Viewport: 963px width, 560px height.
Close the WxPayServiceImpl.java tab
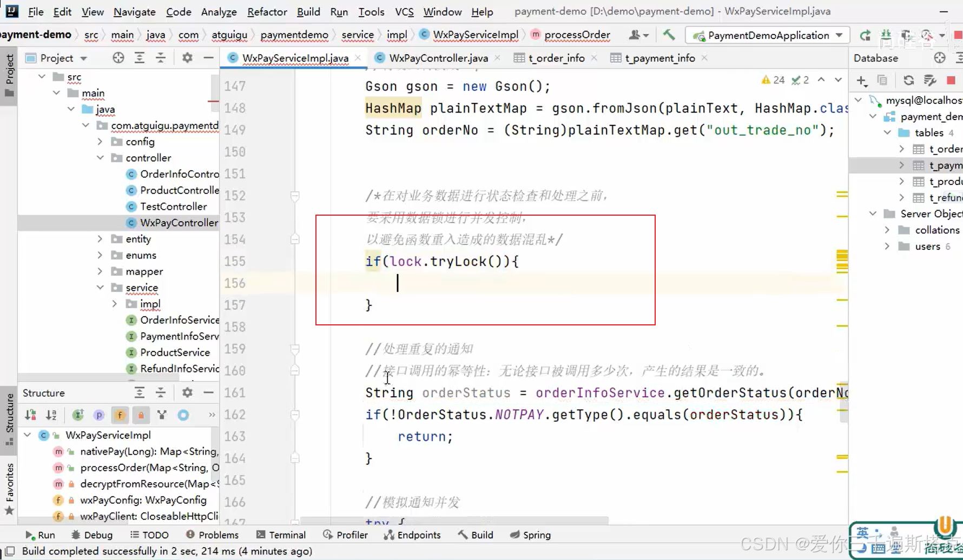358,58
